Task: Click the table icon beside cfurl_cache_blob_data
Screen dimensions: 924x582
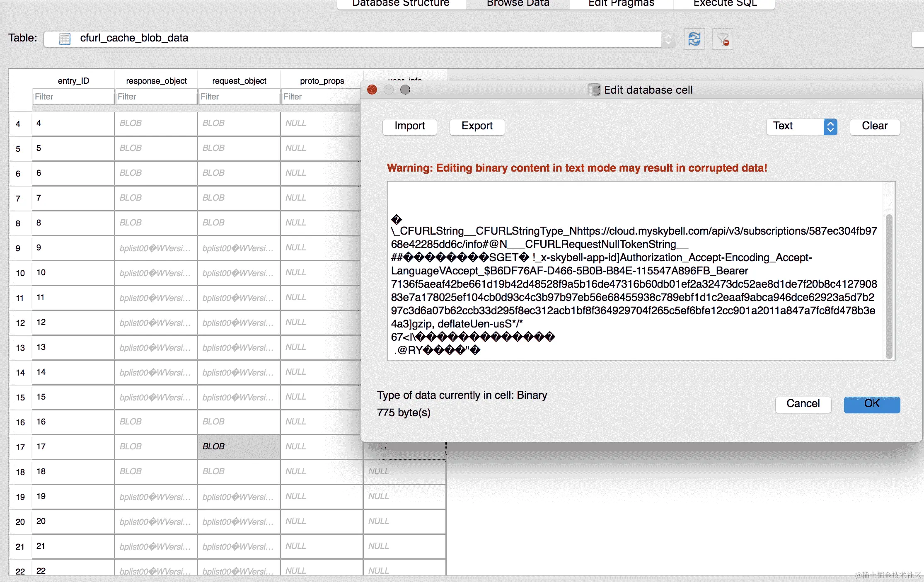Action: pyautogui.click(x=65, y=39)
